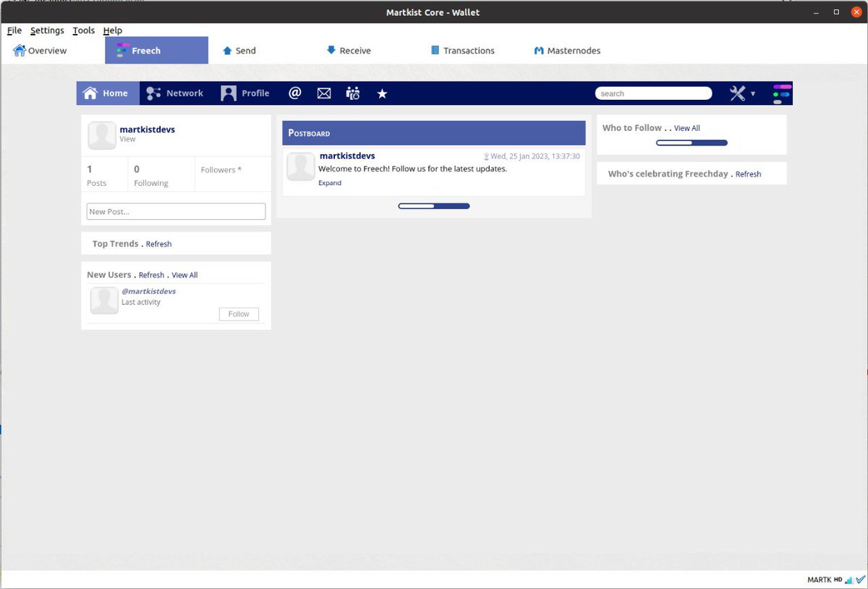Click @martkistdevs avatar under New Users
The height and width of the screenshot is (589, 868).
(104, 300)
